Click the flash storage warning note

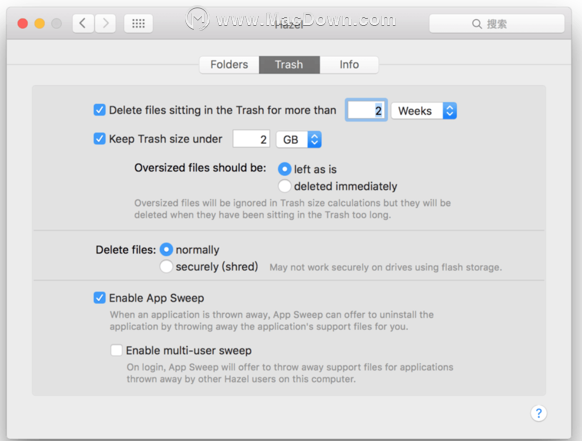tap(386, 267)
